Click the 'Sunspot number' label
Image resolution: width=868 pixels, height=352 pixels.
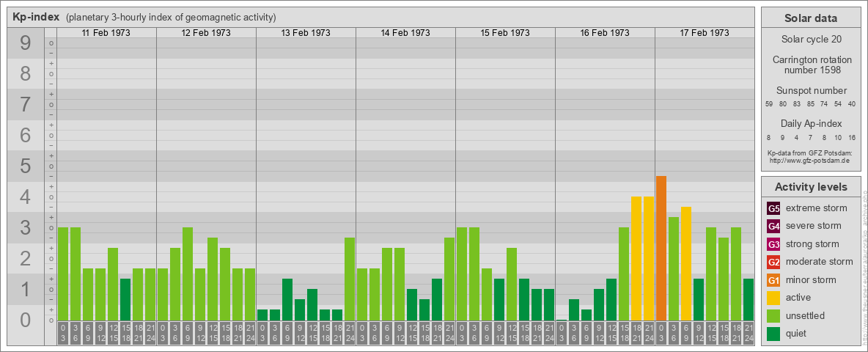811,90
